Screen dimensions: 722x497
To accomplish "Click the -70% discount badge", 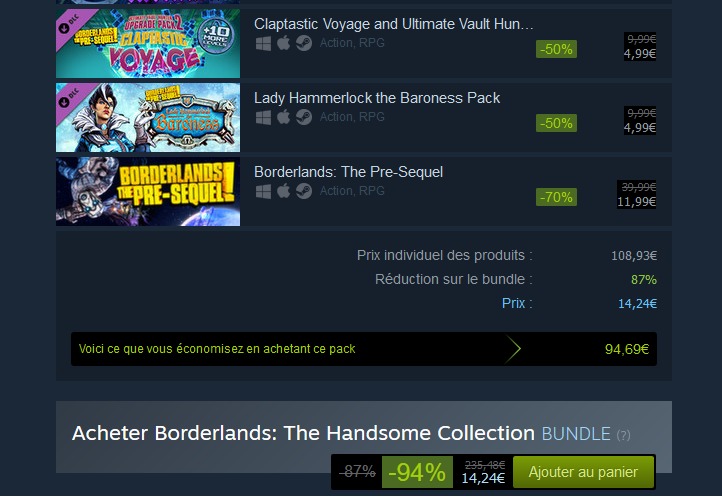I will point(556,197).
